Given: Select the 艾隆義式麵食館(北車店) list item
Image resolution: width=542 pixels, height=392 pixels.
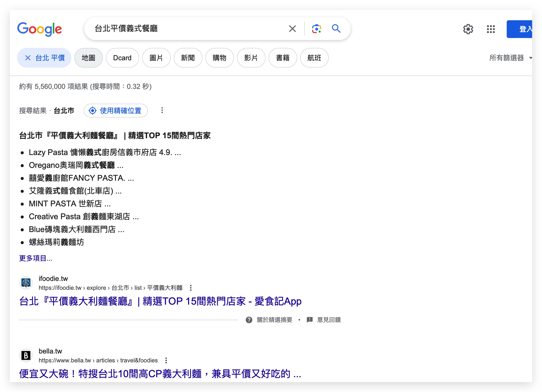Looking at the screenshot, I should (75, 191).
